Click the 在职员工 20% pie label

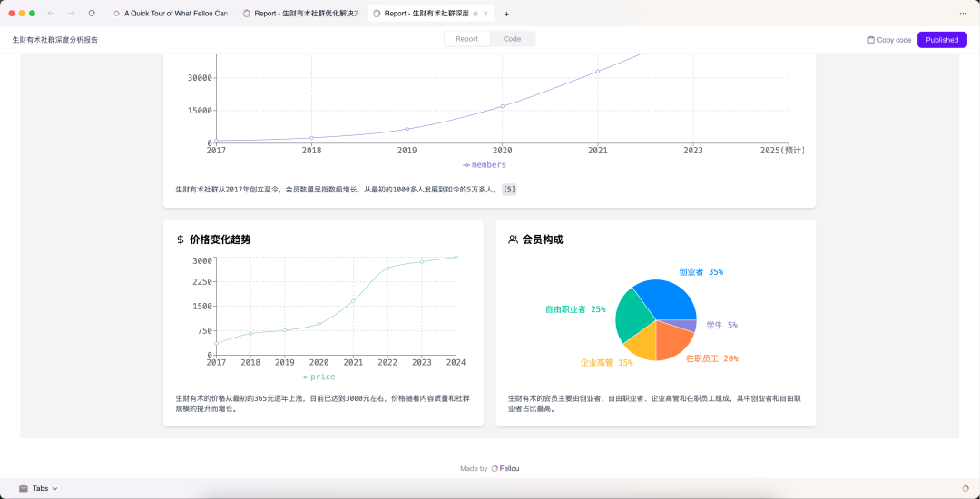point(712,358)
